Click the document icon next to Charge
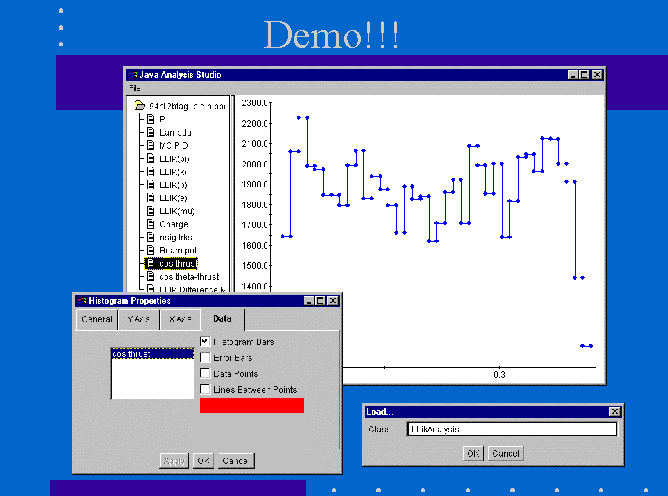The width and height of the screenshot is (668, 496). click(x=151, y=224)
